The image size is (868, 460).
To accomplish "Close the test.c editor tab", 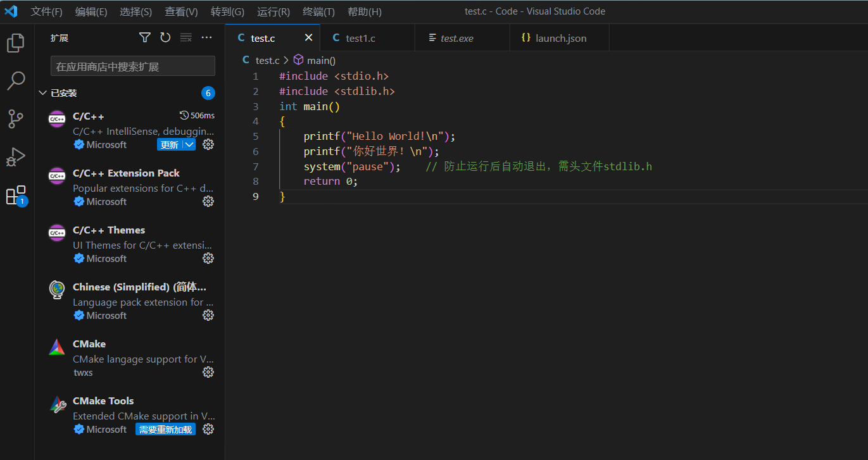I will pyautogui.click(x=308, y=38).
